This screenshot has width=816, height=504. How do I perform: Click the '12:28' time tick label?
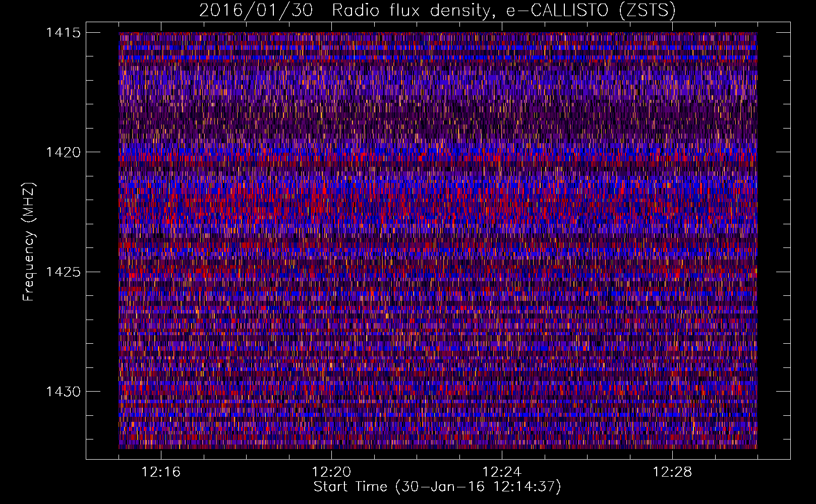[x=673, y=472]
